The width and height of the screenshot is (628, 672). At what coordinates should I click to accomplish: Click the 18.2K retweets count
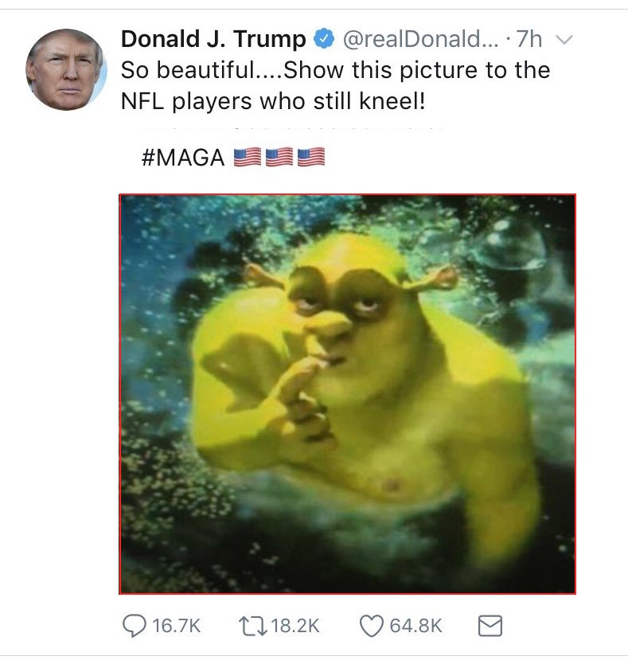295,626
